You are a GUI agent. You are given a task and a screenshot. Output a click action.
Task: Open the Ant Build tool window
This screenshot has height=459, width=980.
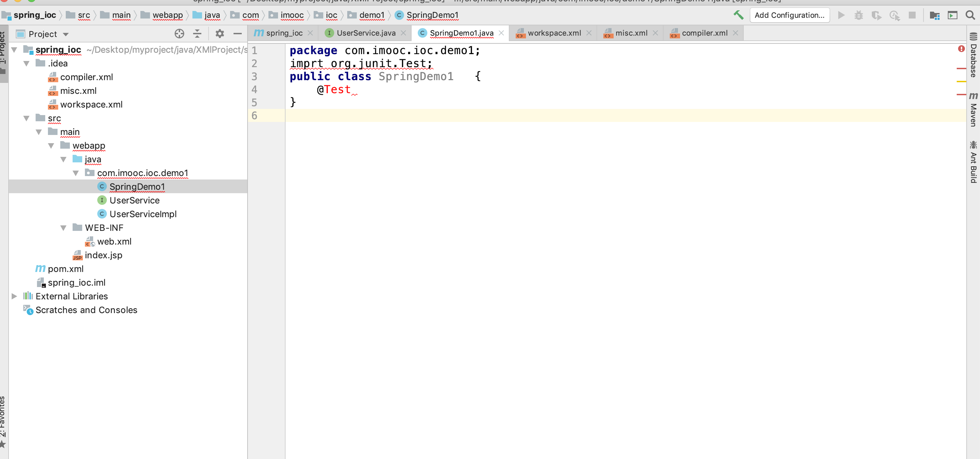973,162
